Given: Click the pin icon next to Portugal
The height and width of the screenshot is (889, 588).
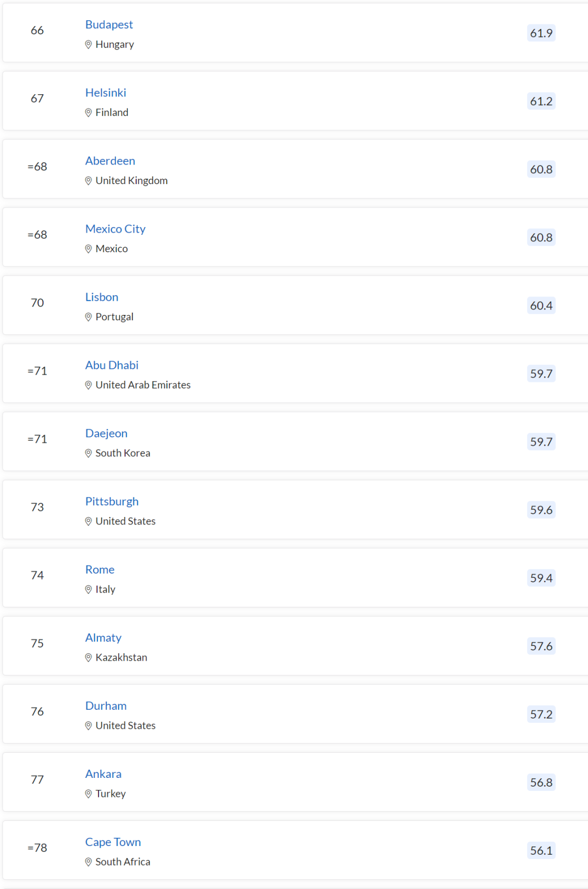Looking at the screenshot, I should pyautogui.click(x=88, y=317).
